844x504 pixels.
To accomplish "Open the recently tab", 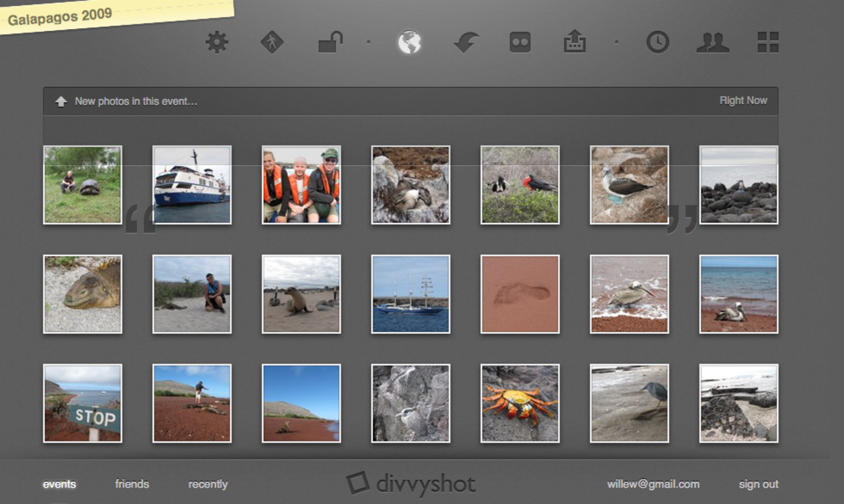I will pos(208,484).
